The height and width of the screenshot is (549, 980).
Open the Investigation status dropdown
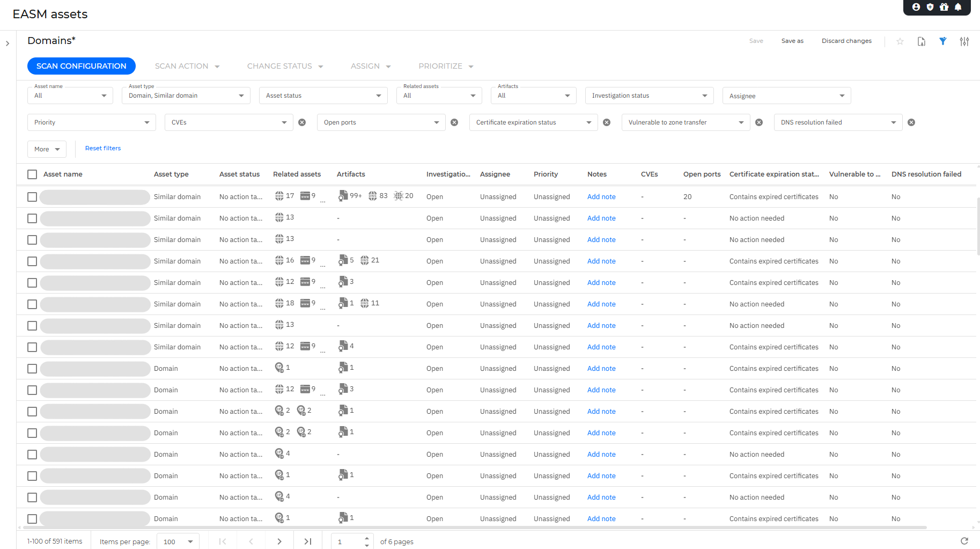click(649, 96)
